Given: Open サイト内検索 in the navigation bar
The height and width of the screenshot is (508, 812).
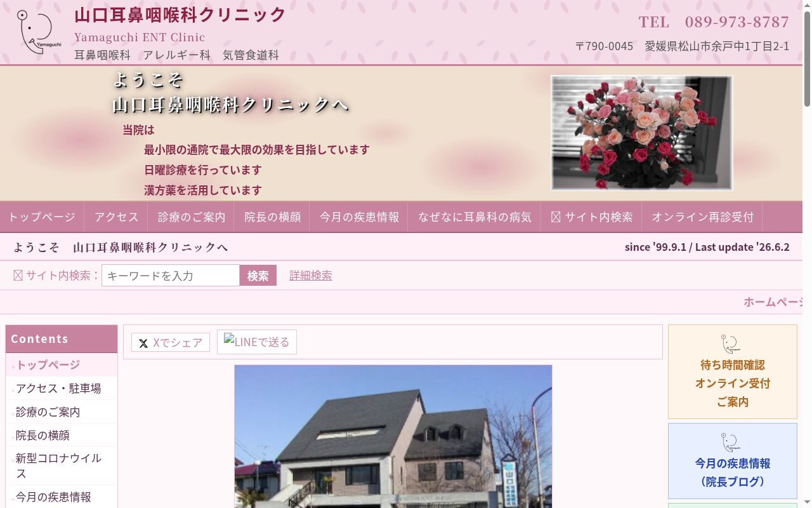Looking at the screenshot, I should pyautogui.click(x=591, y=217).
